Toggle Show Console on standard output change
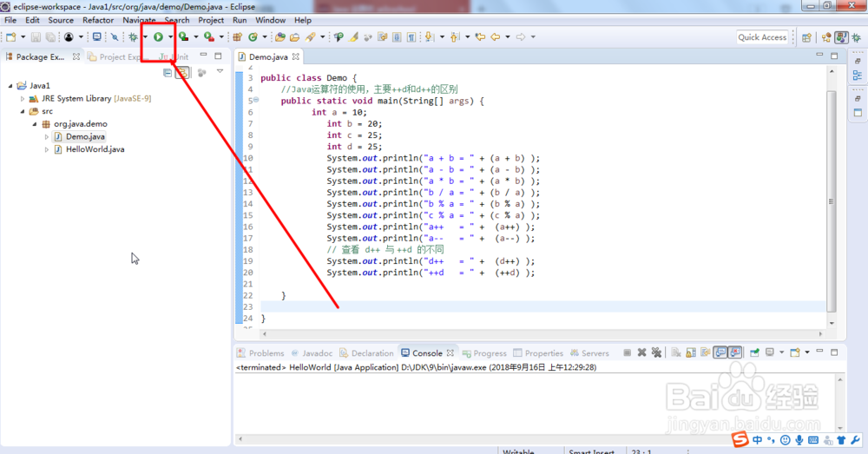This screenshot has height=454, width=868. click(720, 352)
